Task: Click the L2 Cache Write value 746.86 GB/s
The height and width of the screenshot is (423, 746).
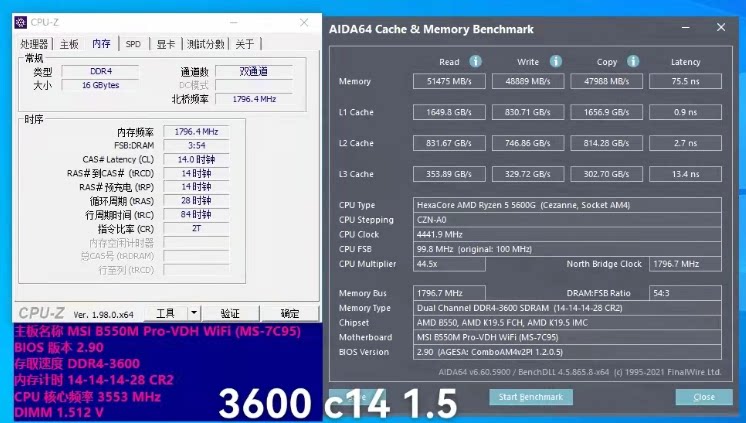Action: click(528, 143)
